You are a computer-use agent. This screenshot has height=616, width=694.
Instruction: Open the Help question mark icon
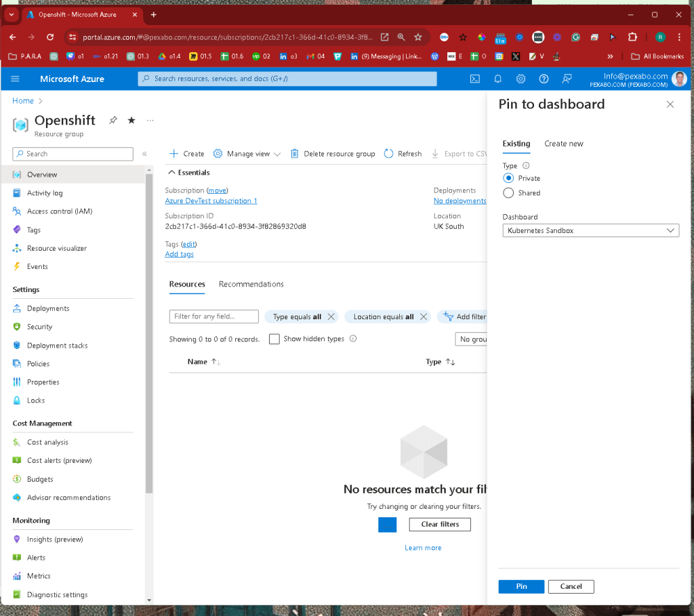[544, 79]
